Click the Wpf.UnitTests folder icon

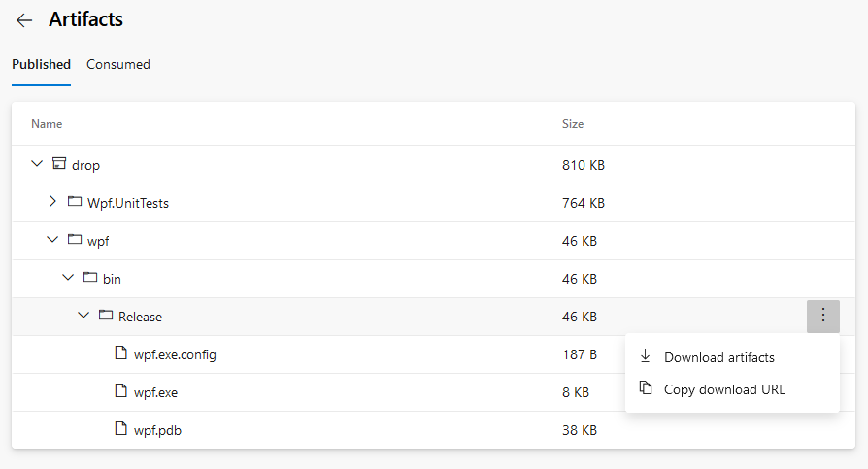(x=75, y=202)
